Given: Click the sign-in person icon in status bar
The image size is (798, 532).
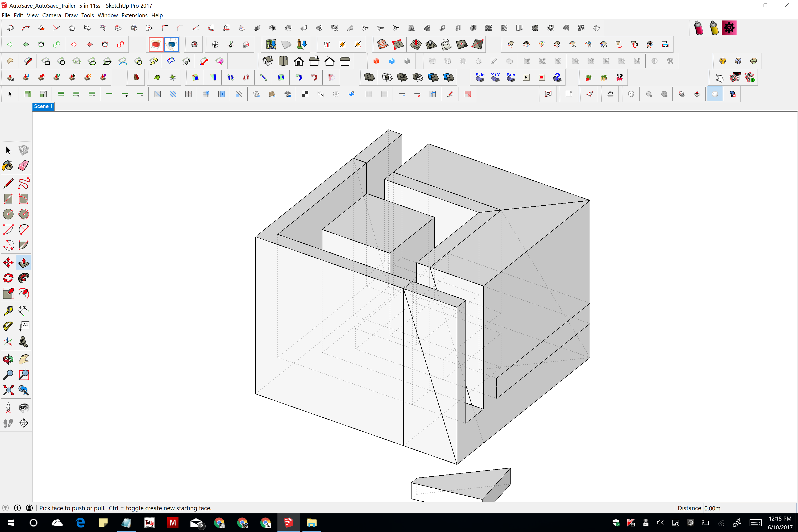Looking at the screenshot, I should 30,508.
